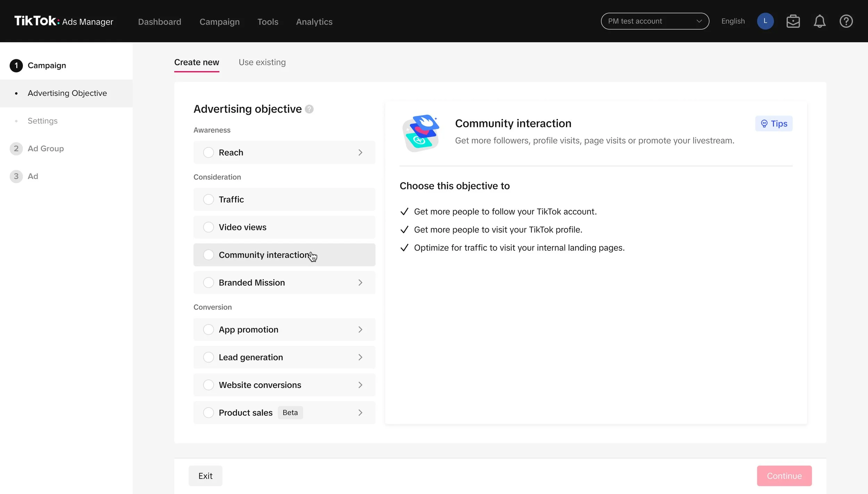Go to Ad Group step in sidebar
Screen dimensions: 868x494
[45, 148]
